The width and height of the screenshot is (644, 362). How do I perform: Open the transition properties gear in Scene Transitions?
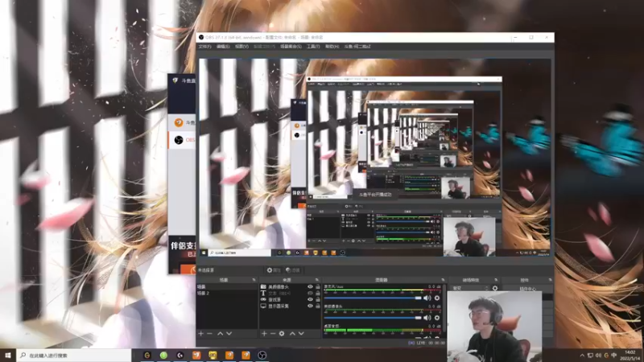[x=495, y=288]
